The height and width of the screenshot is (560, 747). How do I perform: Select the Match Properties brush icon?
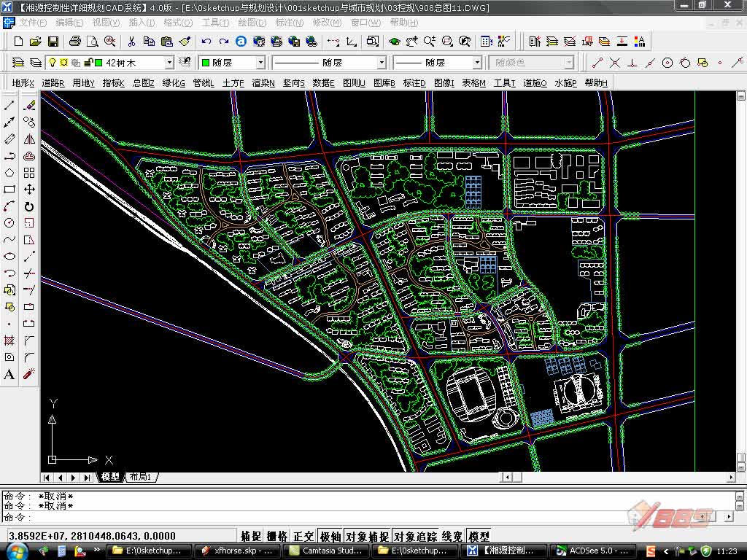(x=185, y=42)
